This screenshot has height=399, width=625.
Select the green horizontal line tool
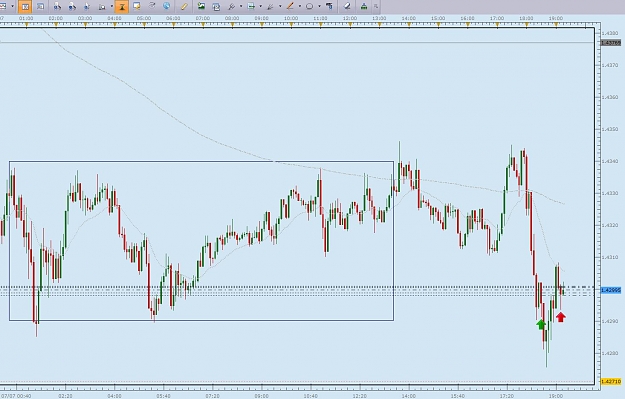coord(251,6)
